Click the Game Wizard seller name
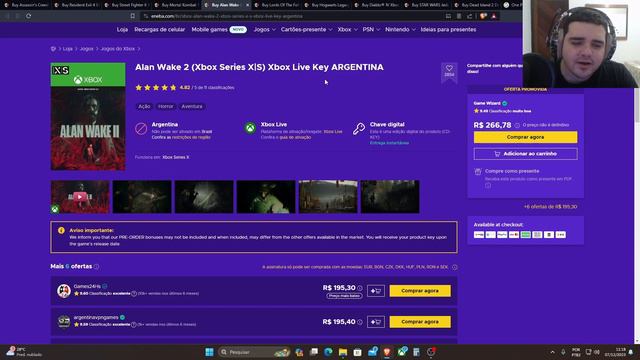 [487, 103]
